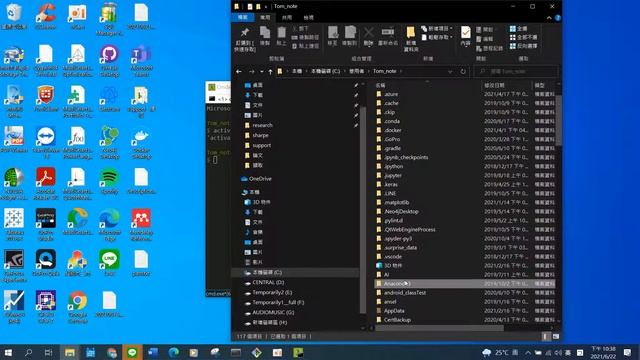Open the File tab in Explorer
The image size is (640, 360).
(x=242, y=18)
